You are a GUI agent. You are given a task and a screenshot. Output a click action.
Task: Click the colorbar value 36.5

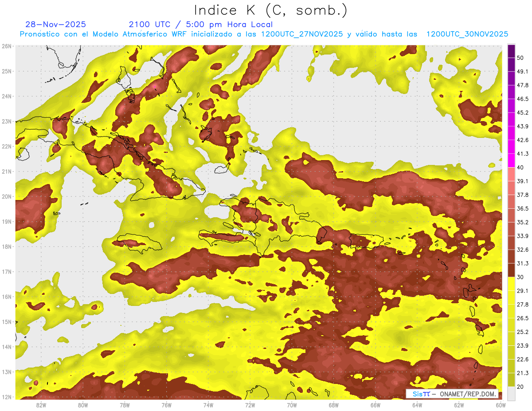(x=523, y=208)
